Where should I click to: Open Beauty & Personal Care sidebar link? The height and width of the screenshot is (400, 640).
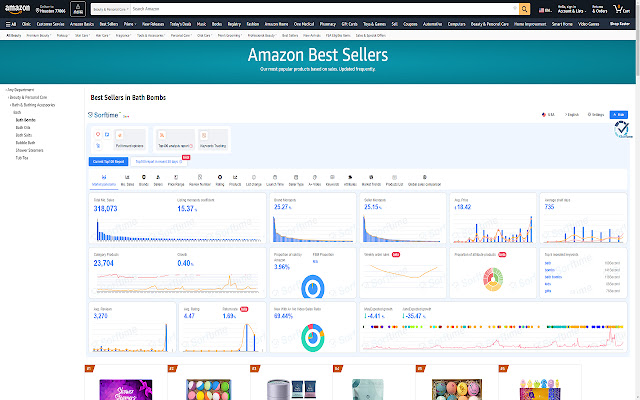pyautogui.click(x=28, y=97)
